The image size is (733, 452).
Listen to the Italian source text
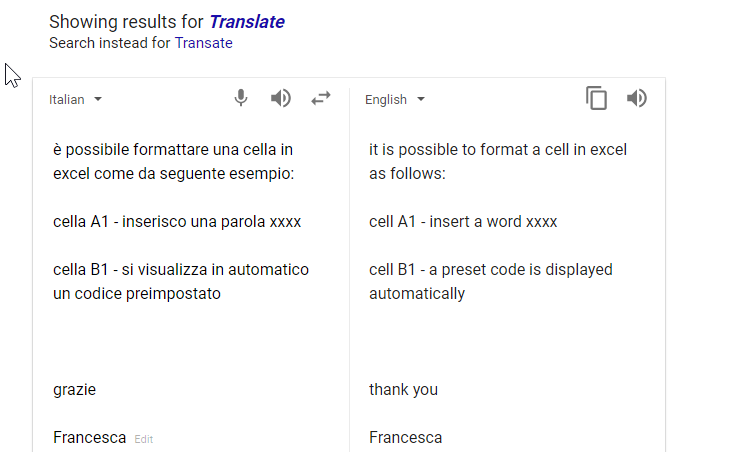[x=281, y=98]
